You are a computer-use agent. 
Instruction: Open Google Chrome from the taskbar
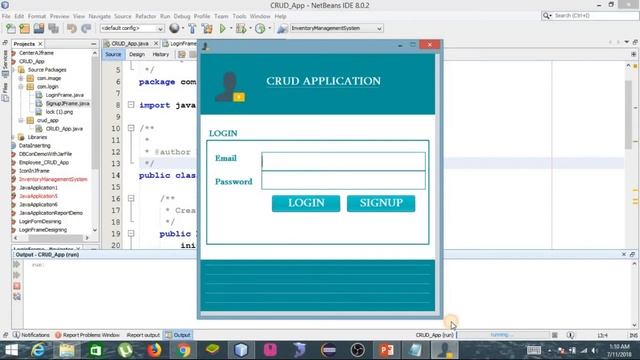point(183,350)
